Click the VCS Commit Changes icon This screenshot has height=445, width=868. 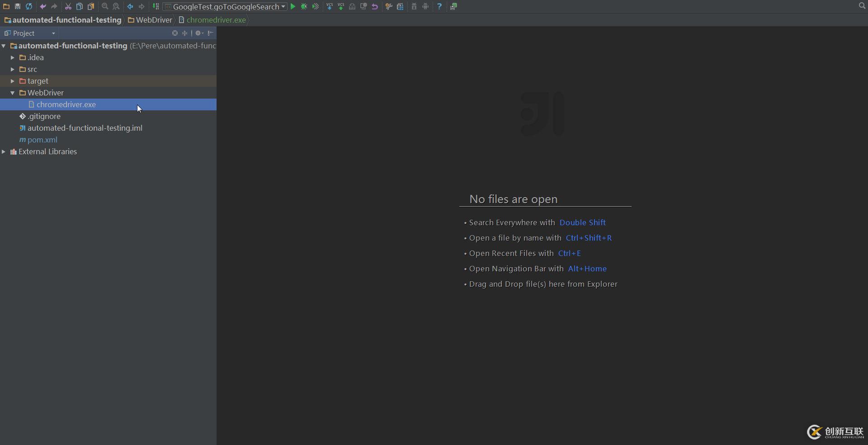[x=341, y=6]
